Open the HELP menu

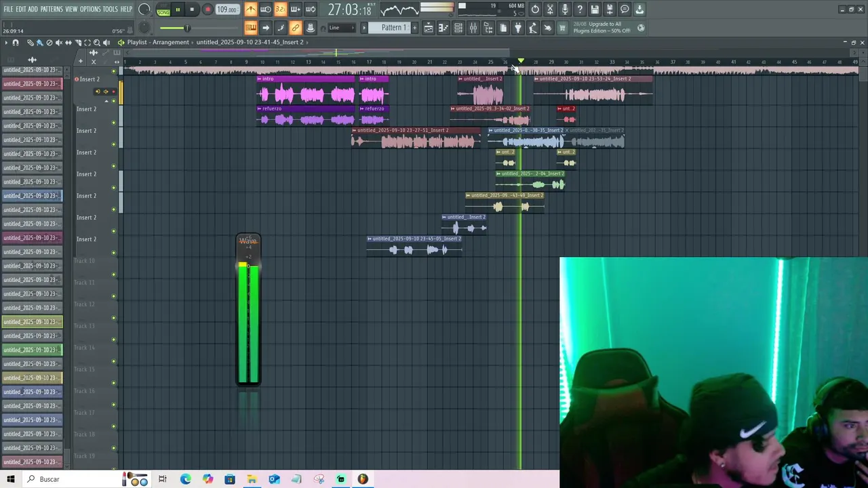tap(127, 9)
